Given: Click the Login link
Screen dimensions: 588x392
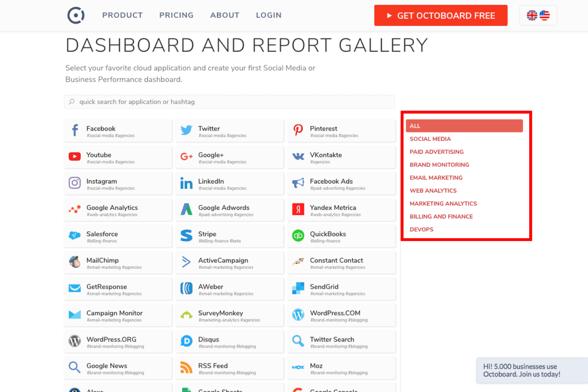Looking at the screenshot, I should (x=269, y=15).
